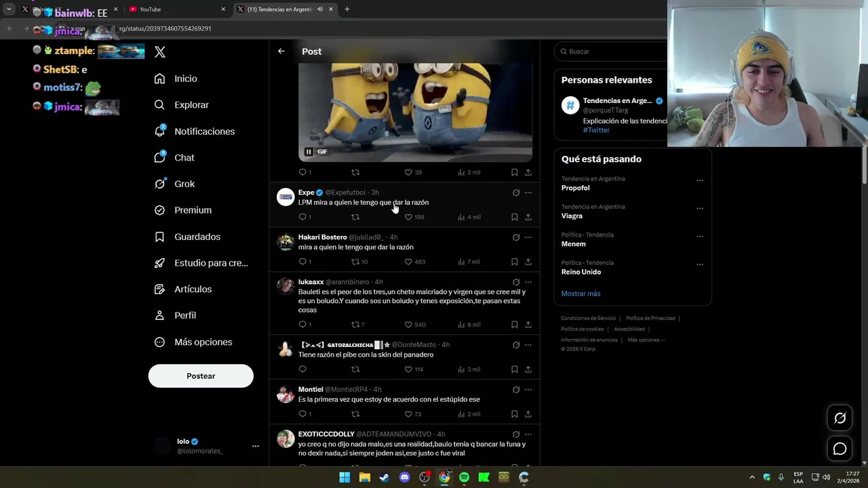
Task: Switch to the YouTube browser tab
Action: click(176, 9)
